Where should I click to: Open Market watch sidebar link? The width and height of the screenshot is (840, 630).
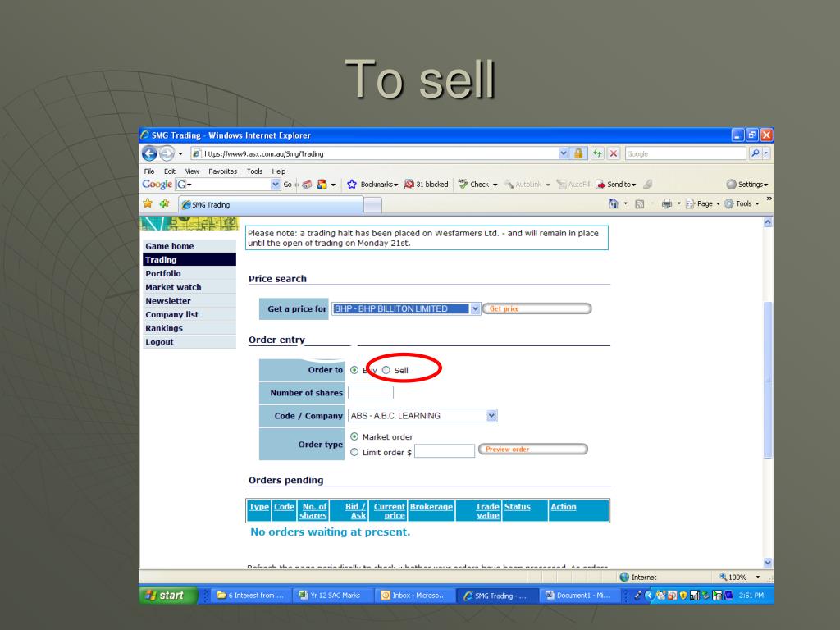pos(189,287)
